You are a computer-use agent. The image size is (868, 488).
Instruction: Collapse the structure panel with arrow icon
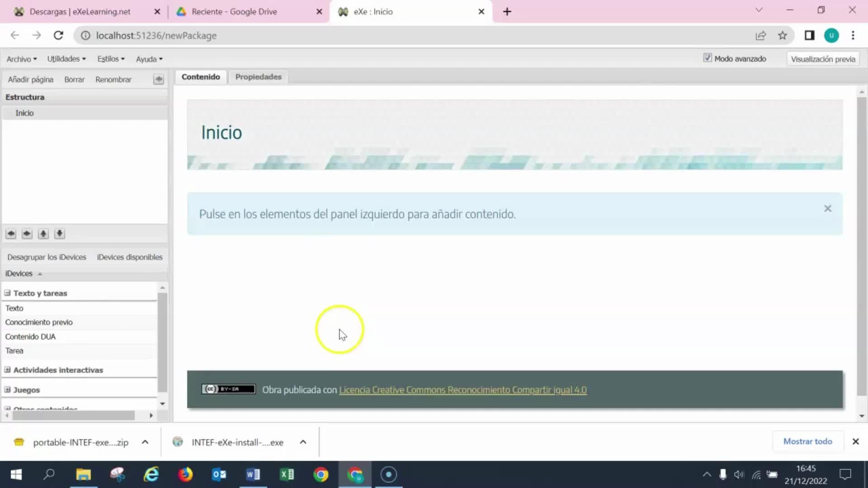click(158, 80)
